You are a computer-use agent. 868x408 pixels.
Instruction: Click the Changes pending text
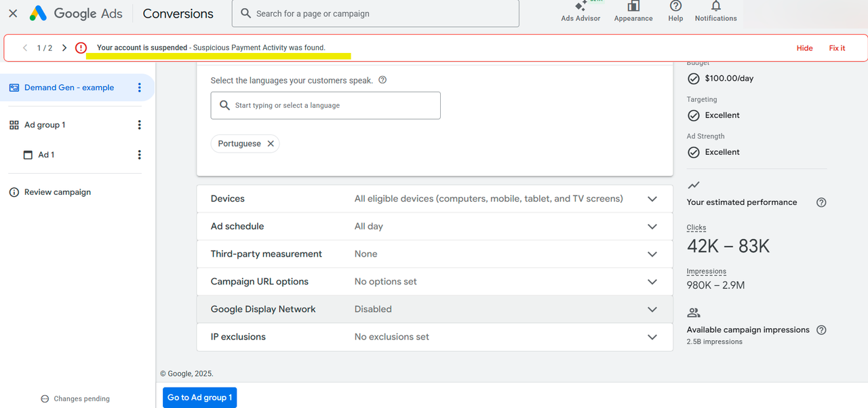(81, 399)
